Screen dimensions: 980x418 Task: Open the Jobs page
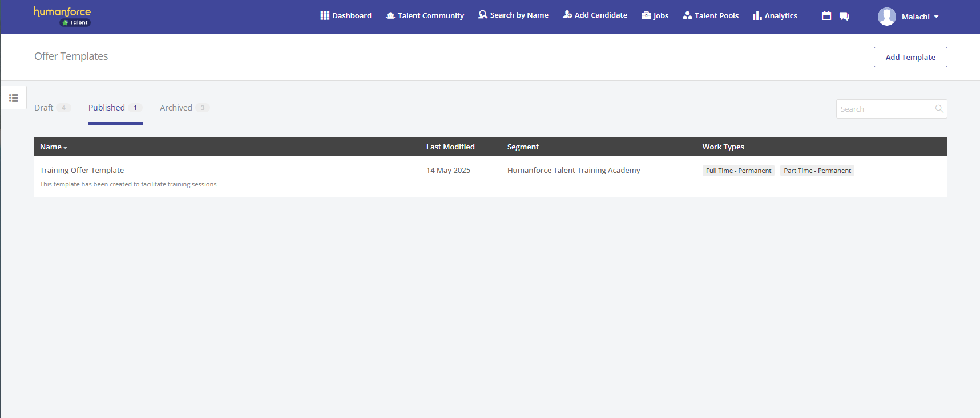pos(655,16)
